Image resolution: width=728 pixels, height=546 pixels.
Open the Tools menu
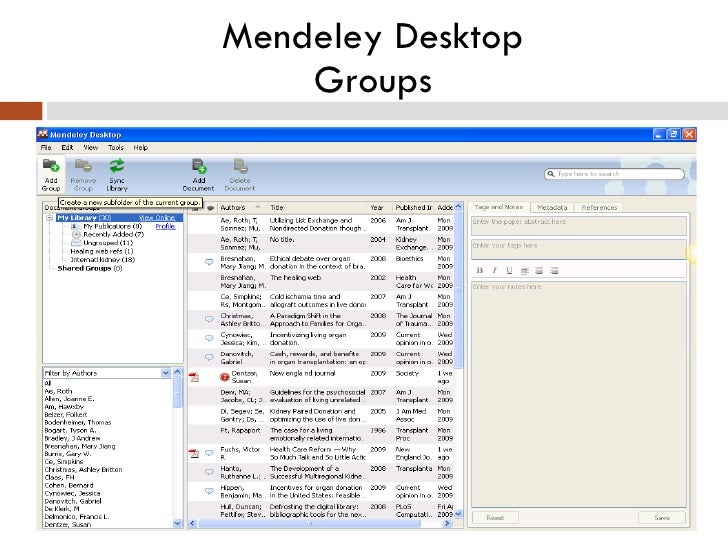pos(116,147)
